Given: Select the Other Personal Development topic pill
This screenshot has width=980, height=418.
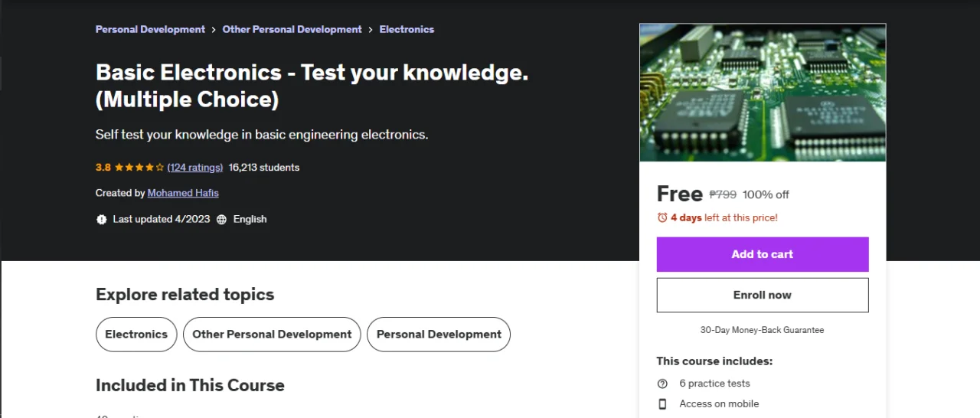Looking at the screenshot, I should (272, 335).
